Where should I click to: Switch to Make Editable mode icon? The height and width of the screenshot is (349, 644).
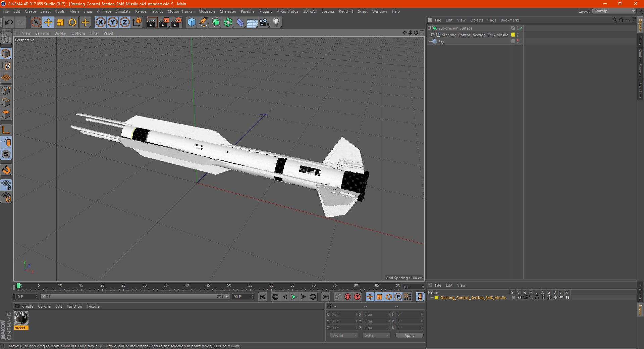(6, 38)
